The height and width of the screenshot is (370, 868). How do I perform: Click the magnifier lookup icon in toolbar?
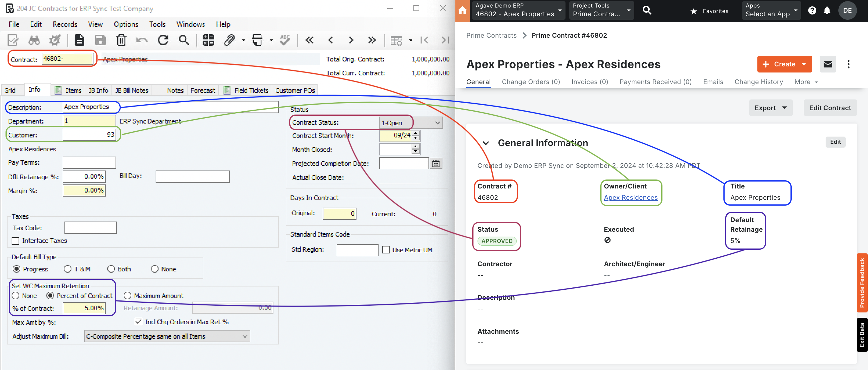click(x=184, y=40)
